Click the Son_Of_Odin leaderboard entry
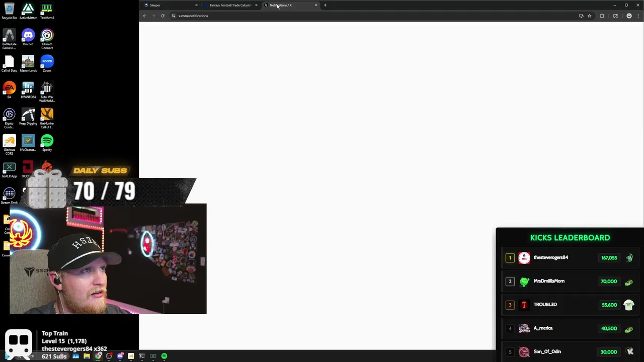The height and width of the screenshot is (362, 644). (x=570, y=352)
